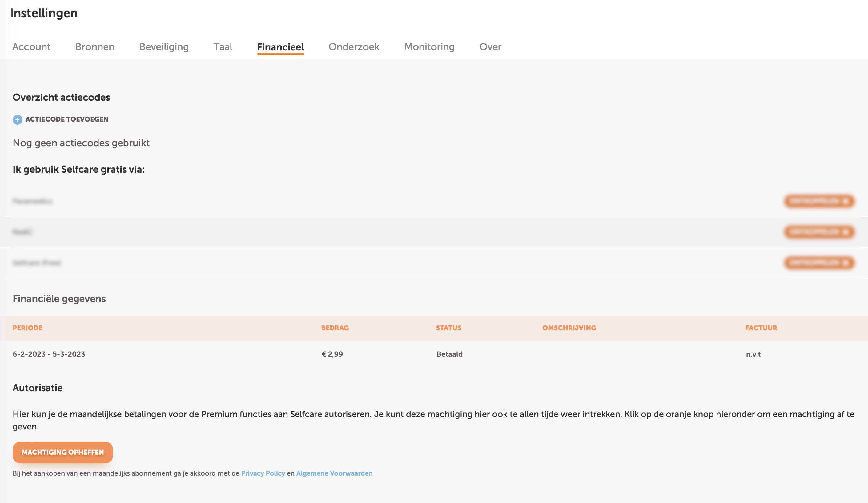Click the BEDRAG column header
The height and width of the screenshot is (503, 868).
coord(335,328)
